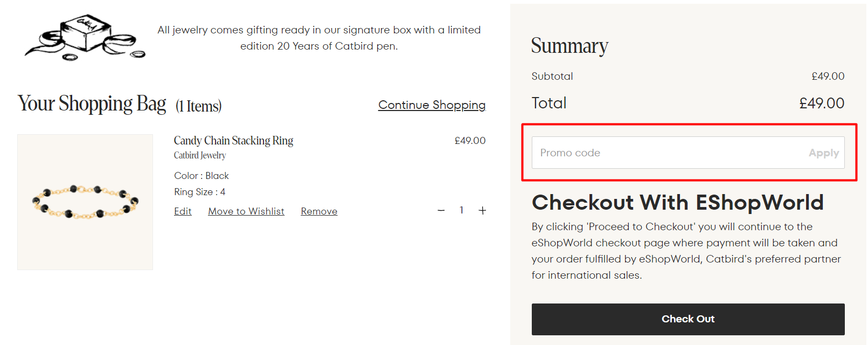Click the Your Shopping Bag heading

pos(92,103)
